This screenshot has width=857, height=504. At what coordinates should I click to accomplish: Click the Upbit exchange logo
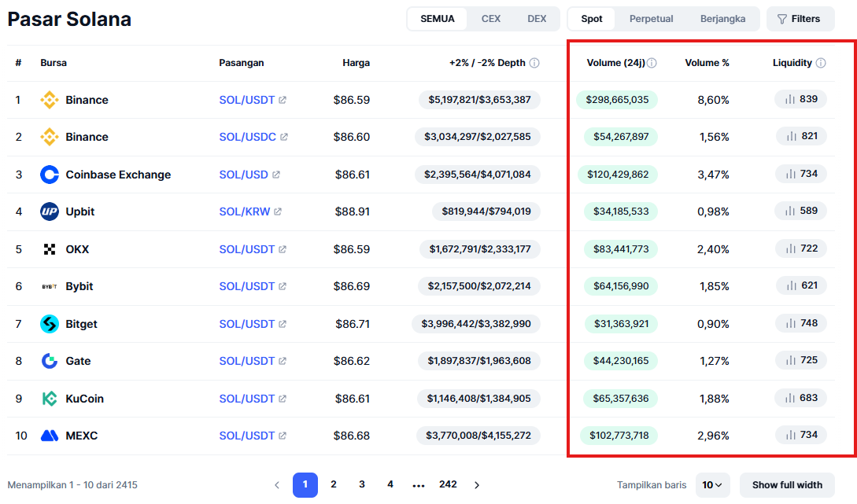point(50,212)
